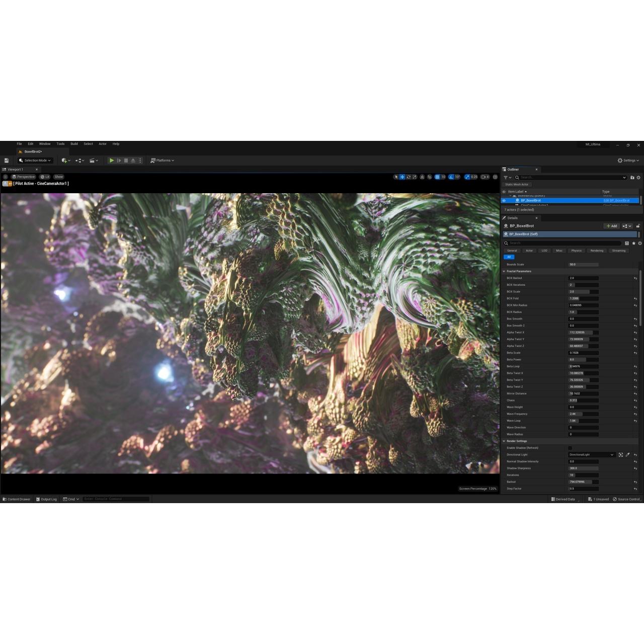Reset BOX Fold to default arrow
Viewport: 644px width, 644px height.
coord(635,298)
